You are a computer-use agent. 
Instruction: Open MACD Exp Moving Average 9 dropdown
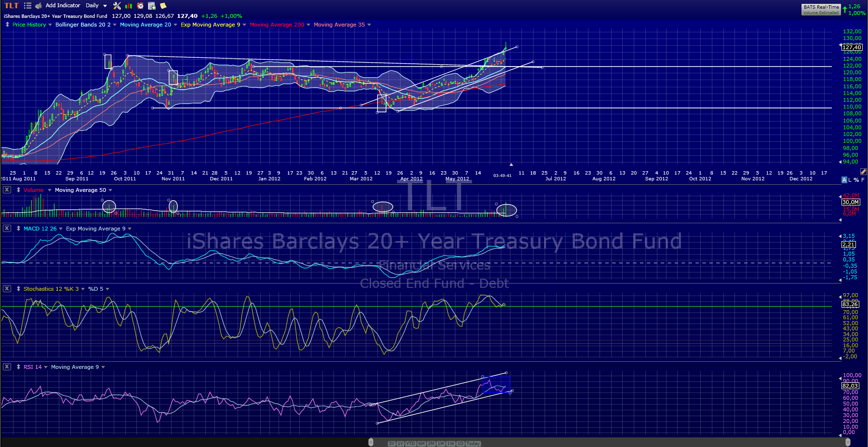[130, 229]
